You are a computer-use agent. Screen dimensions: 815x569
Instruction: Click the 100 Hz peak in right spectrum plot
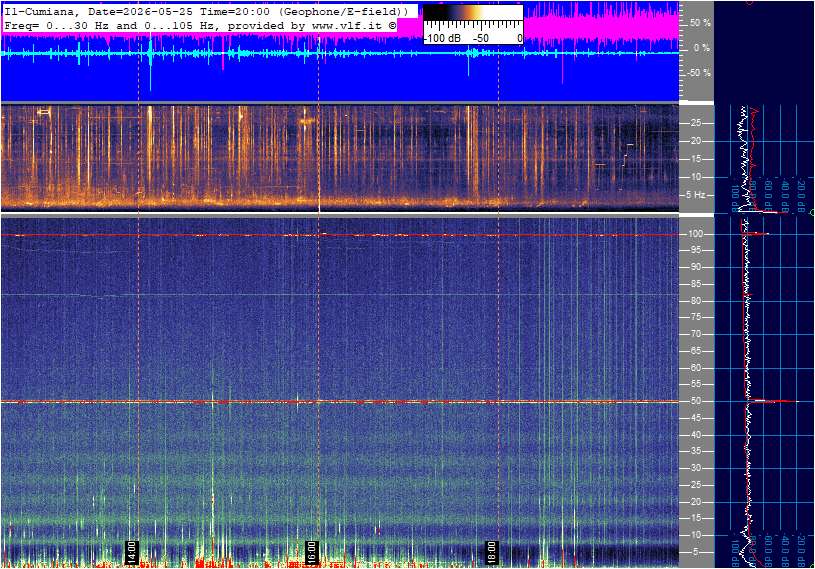pos(756,234)
